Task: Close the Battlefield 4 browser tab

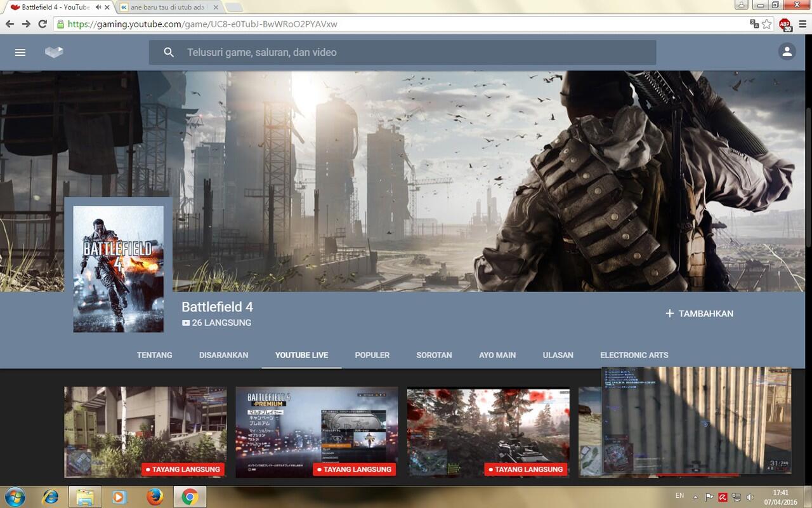Action: (107, 7)
